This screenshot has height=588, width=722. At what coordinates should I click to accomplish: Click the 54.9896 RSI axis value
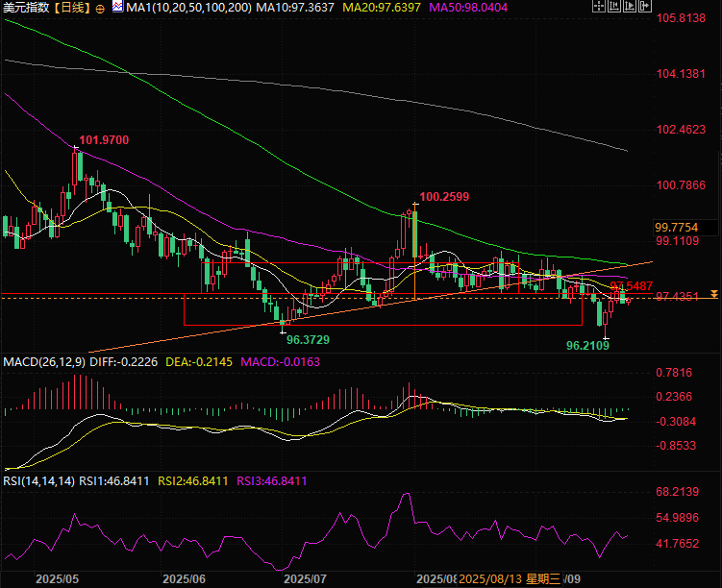pyautogui.click(x=678, y=518)
